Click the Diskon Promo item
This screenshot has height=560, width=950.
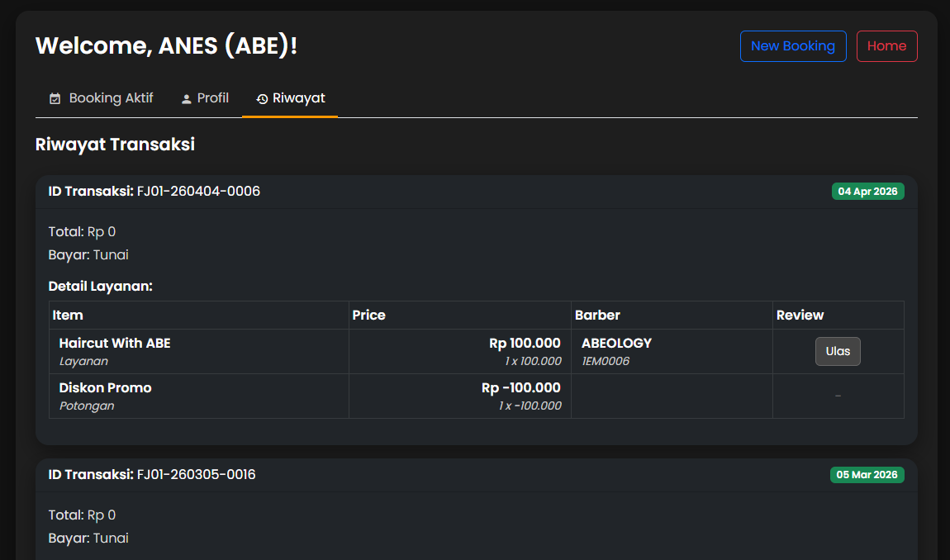(106, 388)
